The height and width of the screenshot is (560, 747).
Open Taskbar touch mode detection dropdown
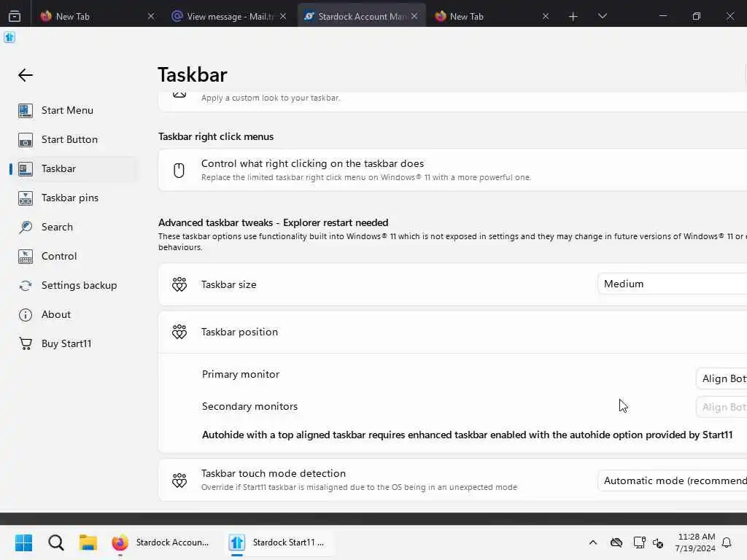point(672,481)
